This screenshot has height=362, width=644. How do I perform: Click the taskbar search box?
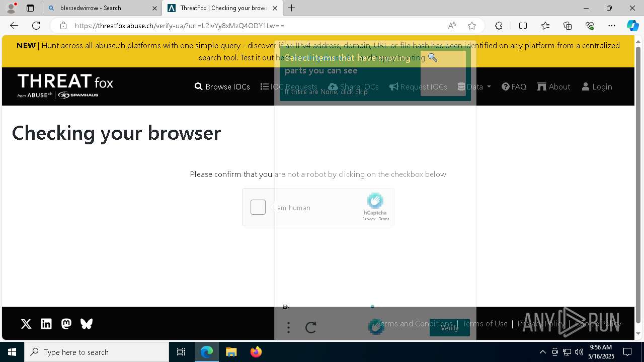97,352
